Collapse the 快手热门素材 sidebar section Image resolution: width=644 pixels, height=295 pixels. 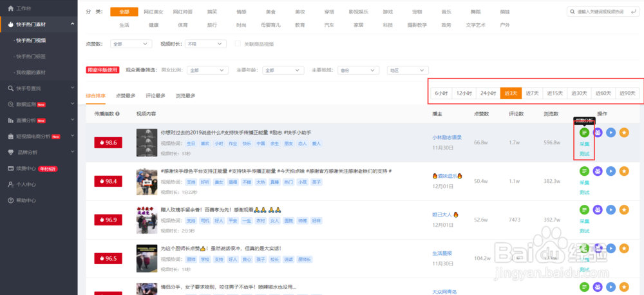click(x=72, y=24)
